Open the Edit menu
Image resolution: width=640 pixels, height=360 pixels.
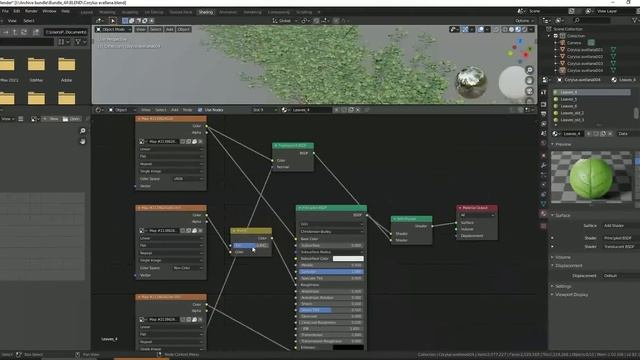pyautogui.click(x=17, y=11)
